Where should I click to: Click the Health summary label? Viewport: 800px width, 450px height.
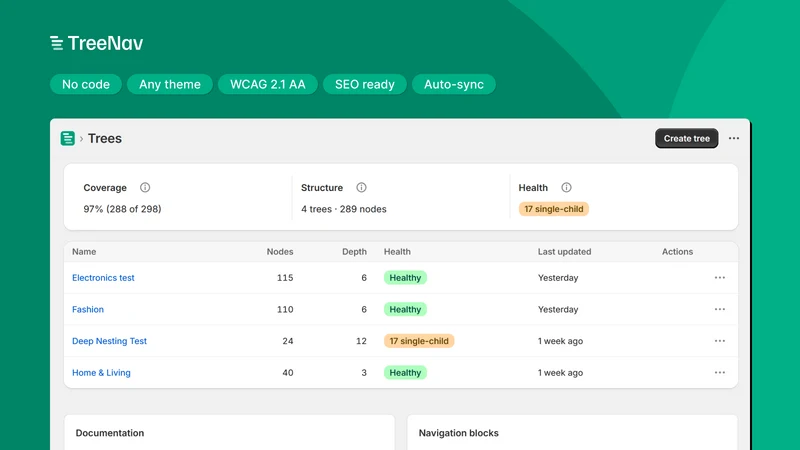tap(533, 187)
